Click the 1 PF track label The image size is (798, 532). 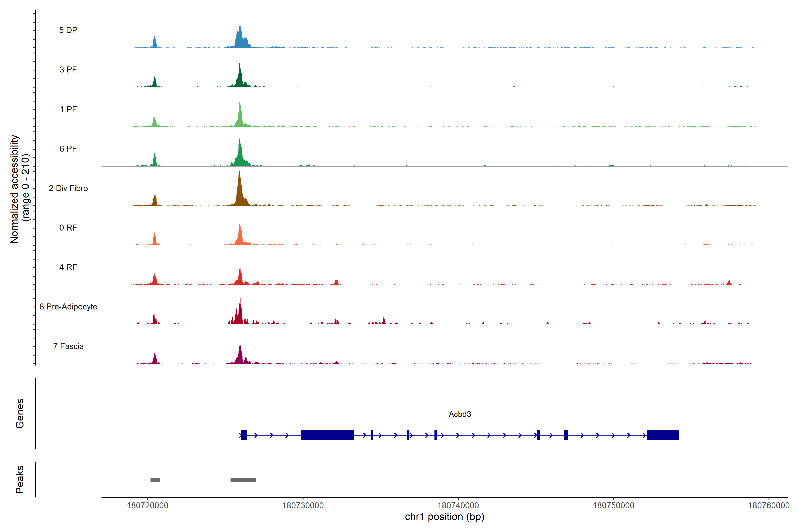68,109
